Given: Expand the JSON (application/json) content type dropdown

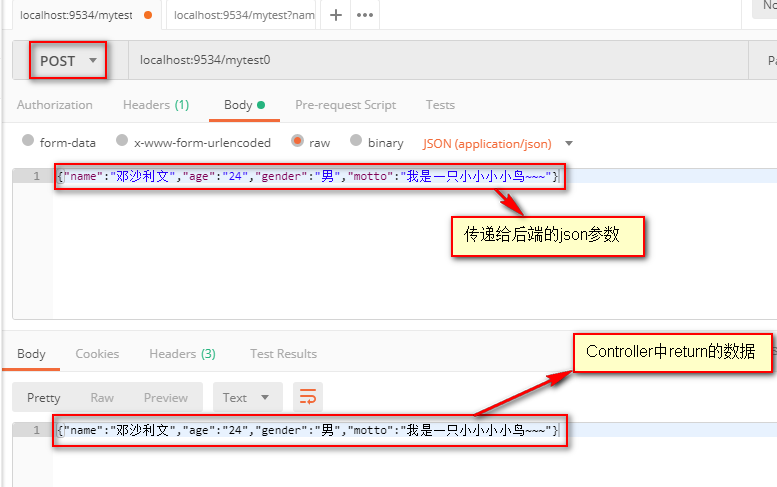Looking at the screenshot, I should click(x=498, y=144).
